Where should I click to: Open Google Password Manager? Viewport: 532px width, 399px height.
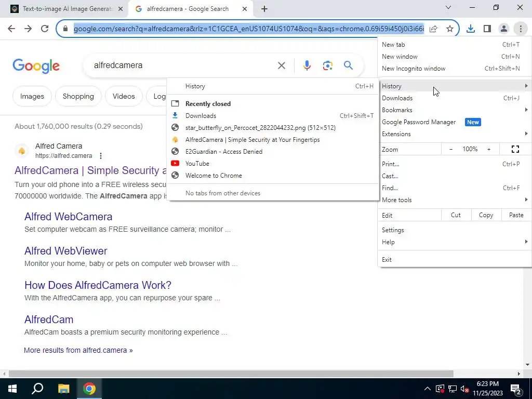[455, 122]
